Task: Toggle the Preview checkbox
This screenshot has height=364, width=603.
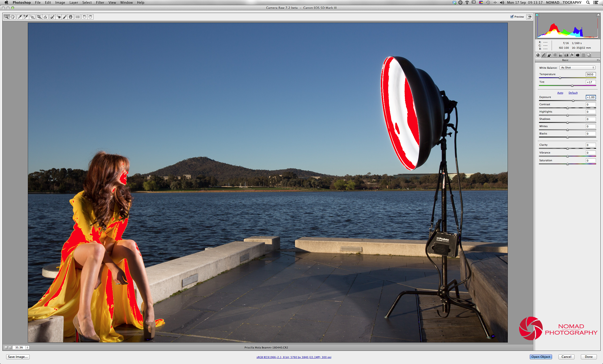Action: click(512, 17)
